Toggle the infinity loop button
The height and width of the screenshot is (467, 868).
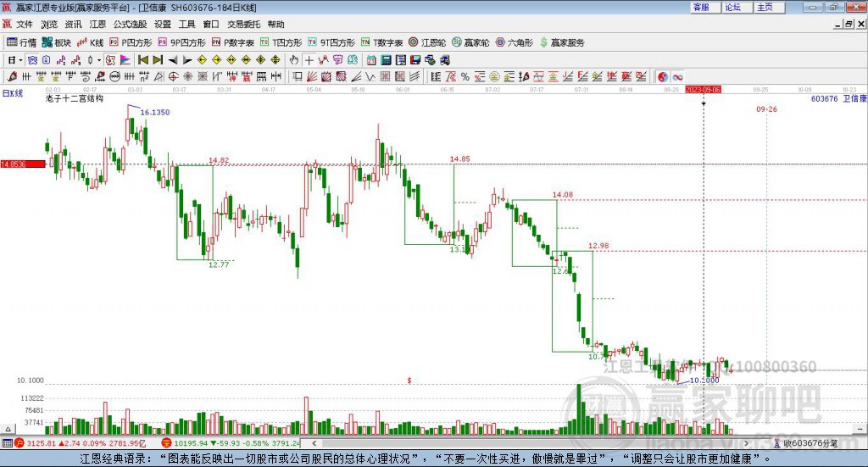pyautogui.click(x=677, y=77)
